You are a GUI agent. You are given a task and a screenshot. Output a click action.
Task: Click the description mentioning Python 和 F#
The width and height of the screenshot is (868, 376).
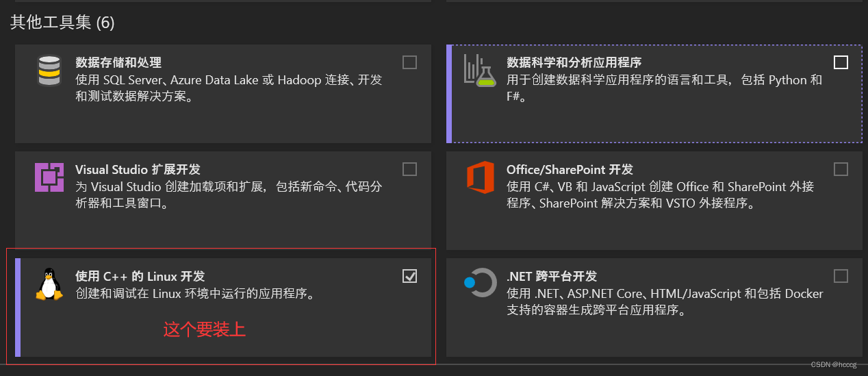[665, 88]
